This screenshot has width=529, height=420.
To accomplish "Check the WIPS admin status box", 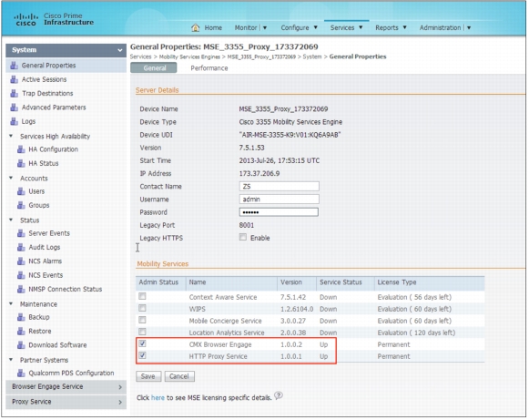I will click(x=142, y=308).
